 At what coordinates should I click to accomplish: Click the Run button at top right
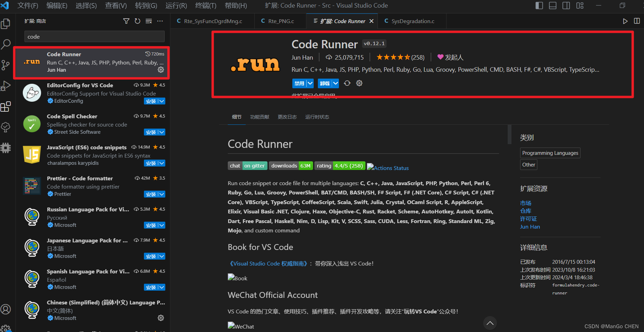[x=625, y=21]
